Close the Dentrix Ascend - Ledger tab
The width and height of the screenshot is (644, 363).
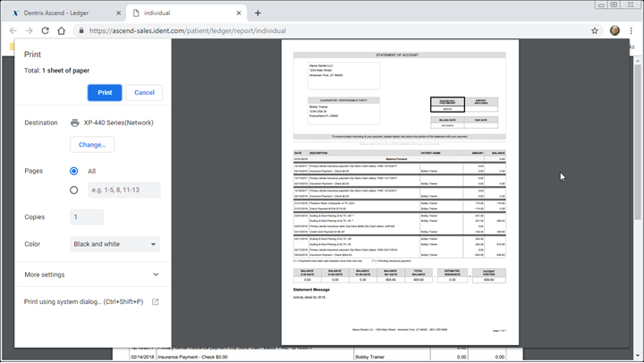click(118, 13)
